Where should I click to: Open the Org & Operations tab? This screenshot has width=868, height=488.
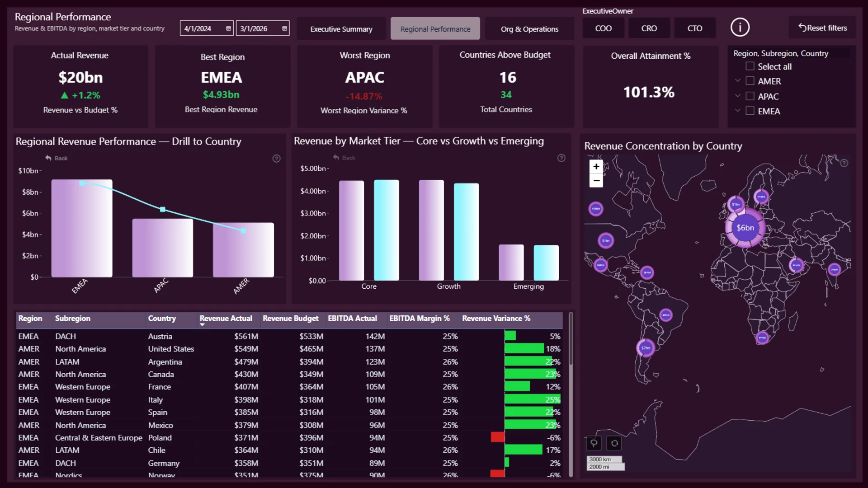click(529, 29)
